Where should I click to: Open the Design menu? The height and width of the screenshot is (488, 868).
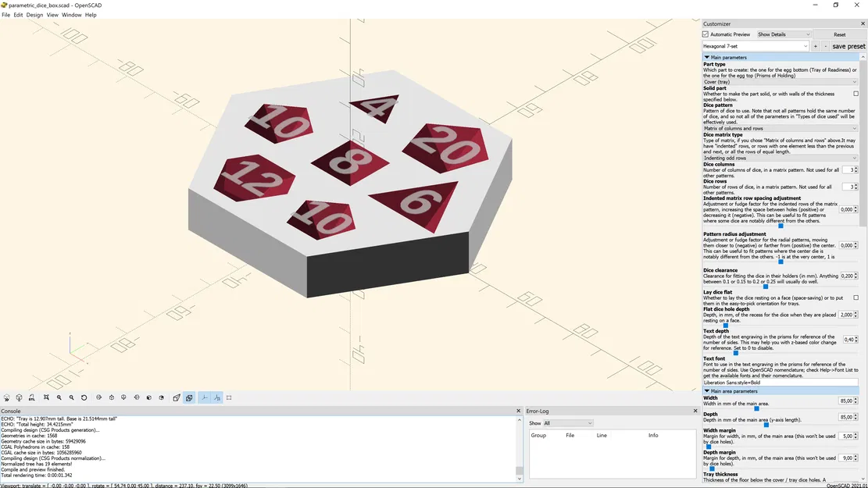34,14
